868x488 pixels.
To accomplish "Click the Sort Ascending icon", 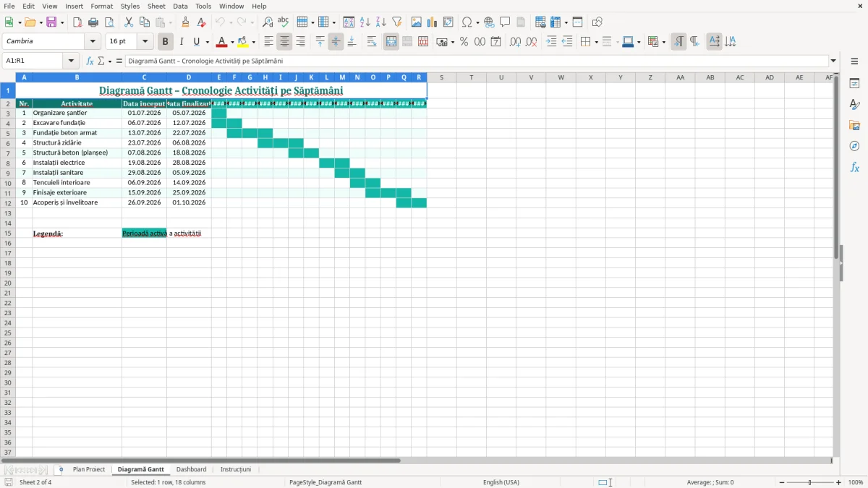I will [365, 22].
